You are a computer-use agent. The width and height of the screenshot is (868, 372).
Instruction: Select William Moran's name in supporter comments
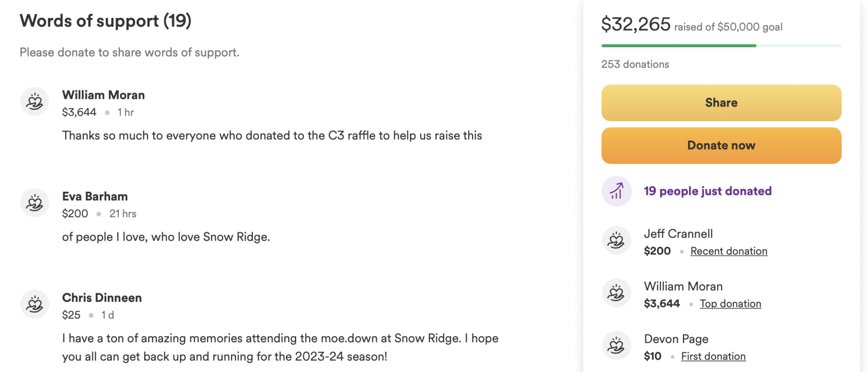click(103, 95)
